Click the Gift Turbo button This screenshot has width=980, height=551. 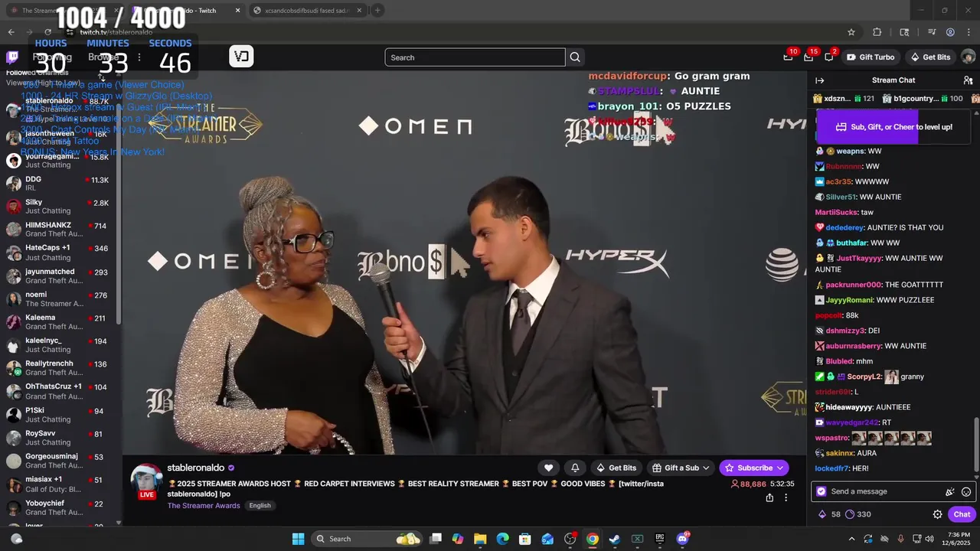coord(871,57)
